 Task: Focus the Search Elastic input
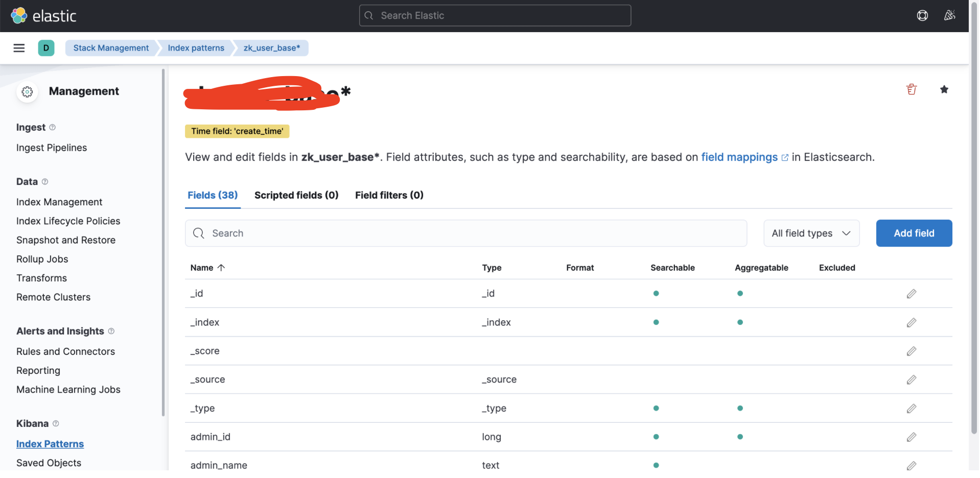pyautogui.click(x=495, y=15)
